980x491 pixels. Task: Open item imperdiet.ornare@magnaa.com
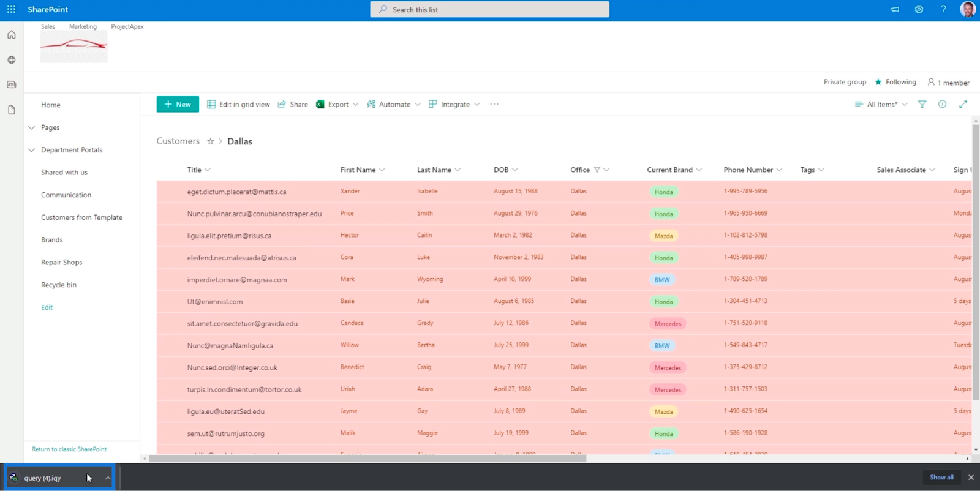(x=237, y=280)
